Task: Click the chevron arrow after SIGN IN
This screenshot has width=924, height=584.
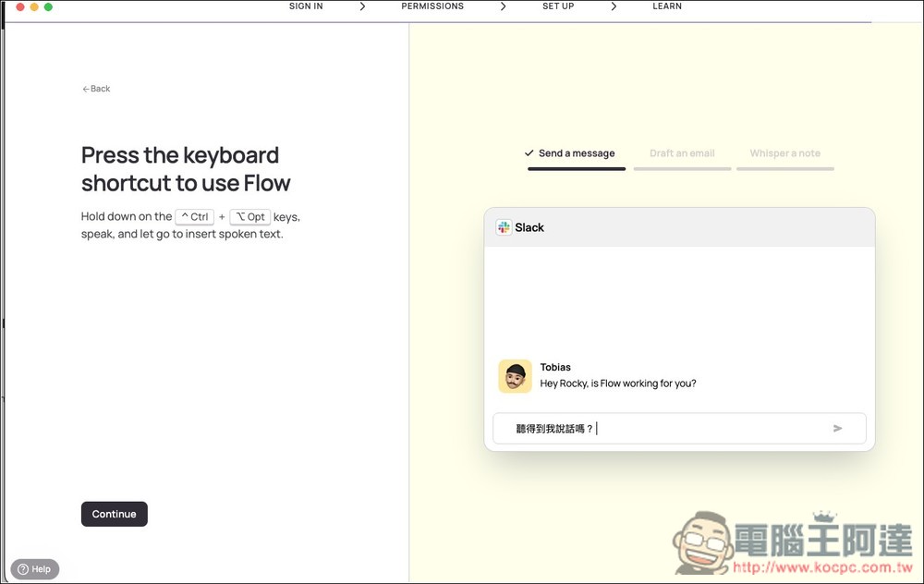Action: coord(362,6)
